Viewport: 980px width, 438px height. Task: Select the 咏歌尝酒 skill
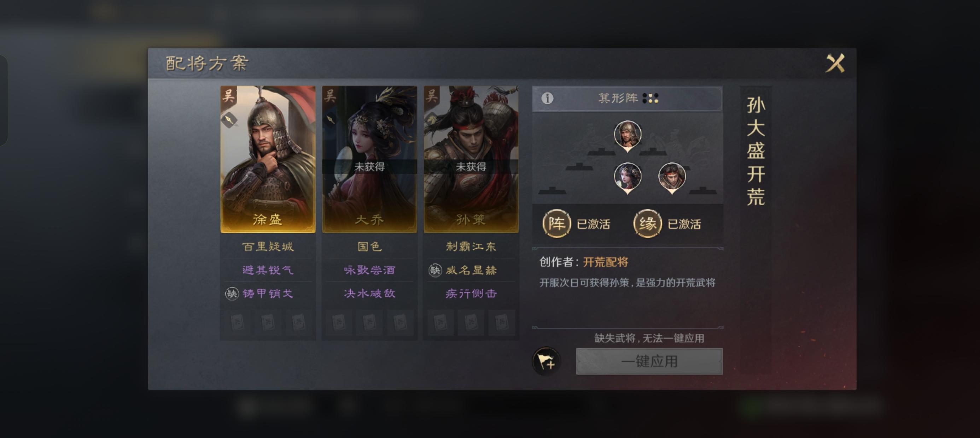pos(369,270)
